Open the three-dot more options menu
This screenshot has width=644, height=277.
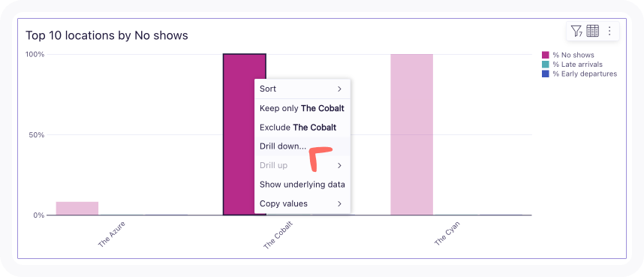point(609,31)
